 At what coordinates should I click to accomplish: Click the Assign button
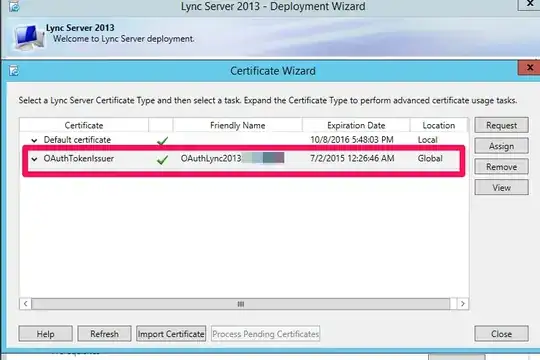(501, 146)
